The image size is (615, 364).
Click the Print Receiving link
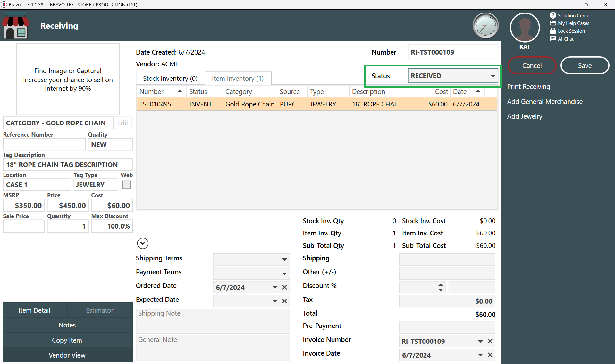coord(528,87)
